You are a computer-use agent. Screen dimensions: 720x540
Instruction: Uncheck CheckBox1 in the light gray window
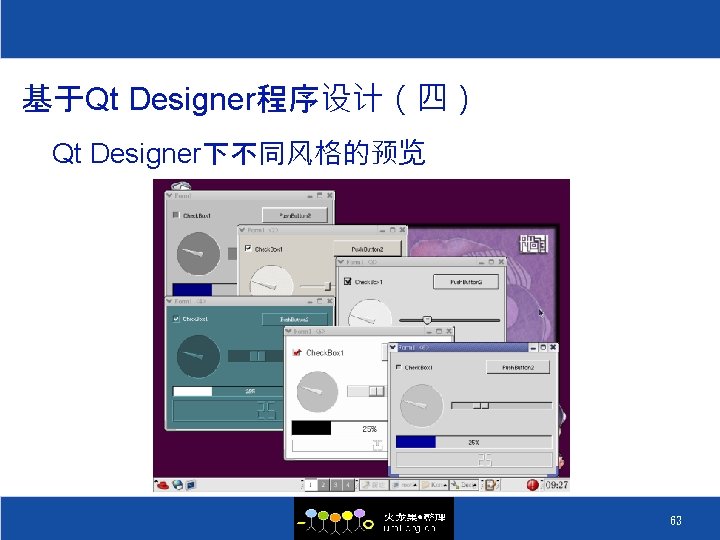[348, 281]
